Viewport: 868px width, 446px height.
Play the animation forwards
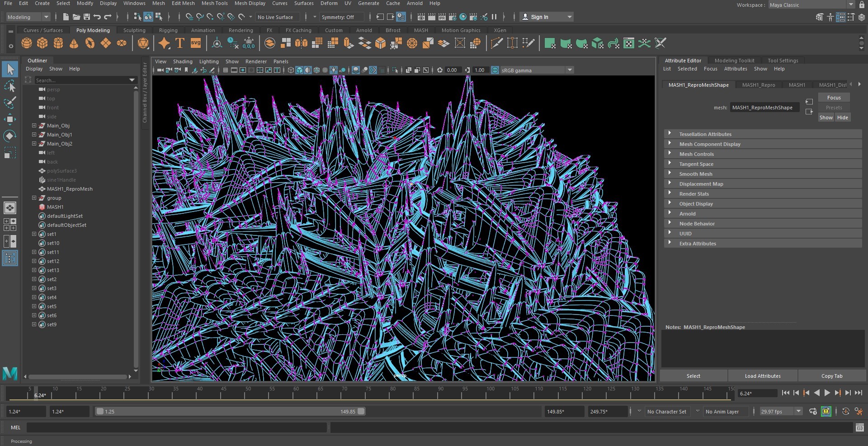tap(827, 393)
